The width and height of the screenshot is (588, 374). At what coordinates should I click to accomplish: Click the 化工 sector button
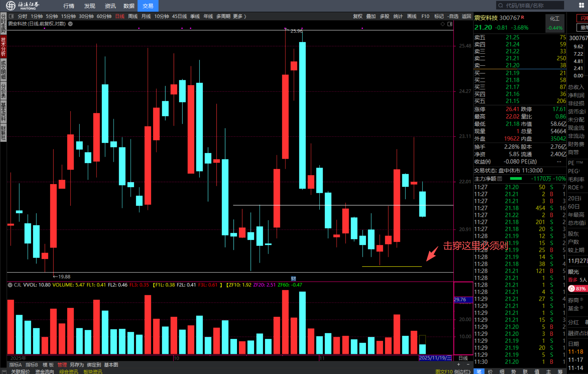[x=555, y=19]
